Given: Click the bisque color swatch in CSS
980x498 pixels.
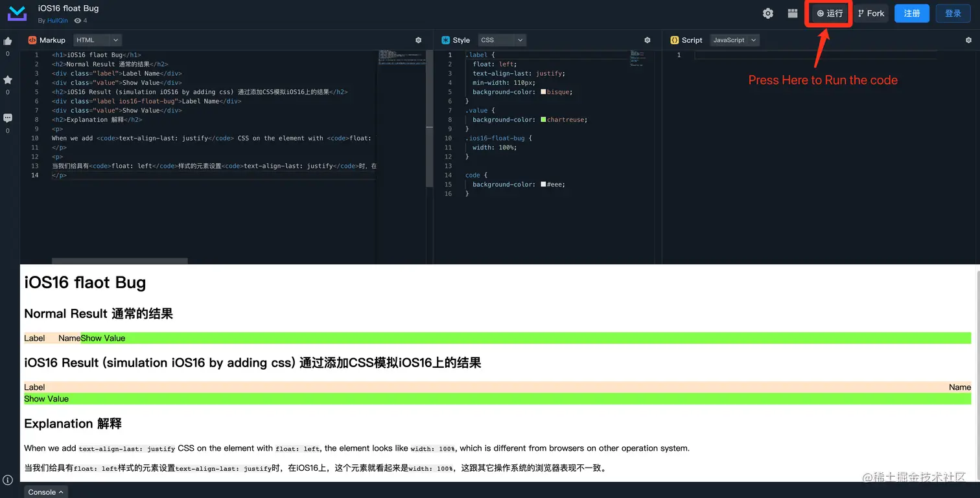Looking at the screenshot, I should pos(543,92).
